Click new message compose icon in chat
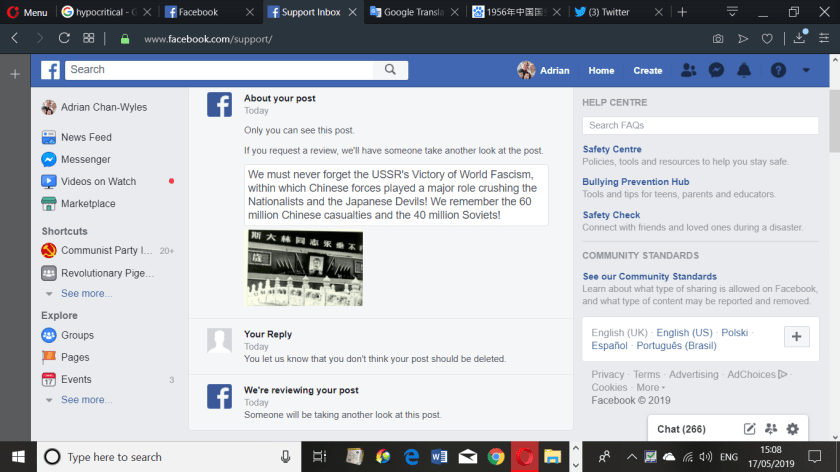 point(749,429)
